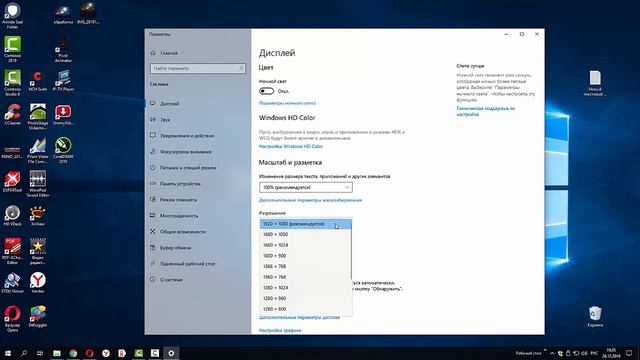The width and height of the screenshot is (640, 360).
Task: Select NCH Suite desktop icon
Action: (x=38, y=80)
